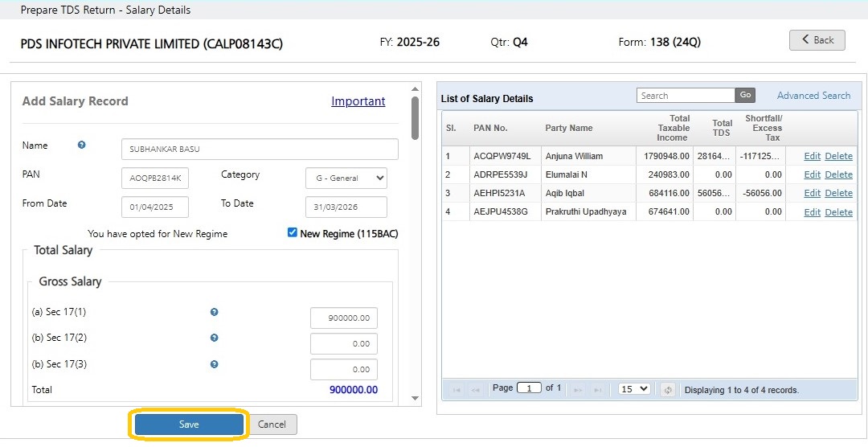Viewport: 868px width, 447px height.
Task: Delete Aqib Iqbal's record
Action: (x=838, y=193)
